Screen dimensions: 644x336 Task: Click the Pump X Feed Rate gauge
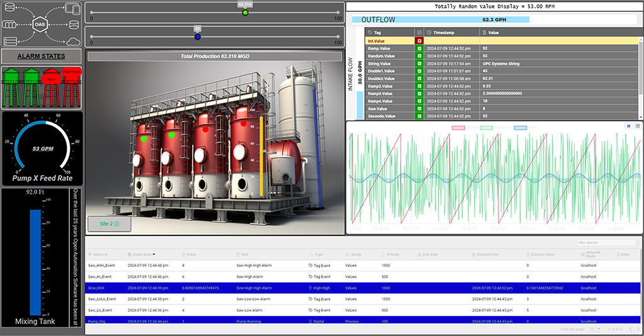coord(42,148)
